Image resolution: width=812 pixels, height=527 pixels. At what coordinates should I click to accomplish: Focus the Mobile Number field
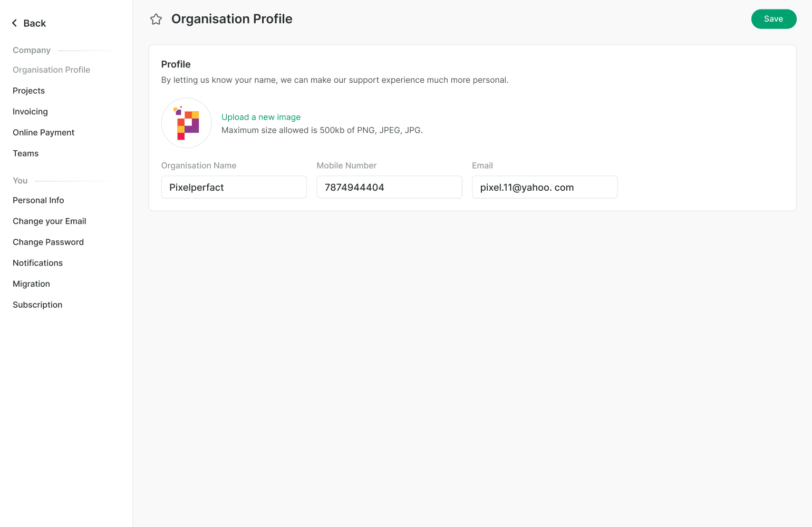click(x=389, y=187)
